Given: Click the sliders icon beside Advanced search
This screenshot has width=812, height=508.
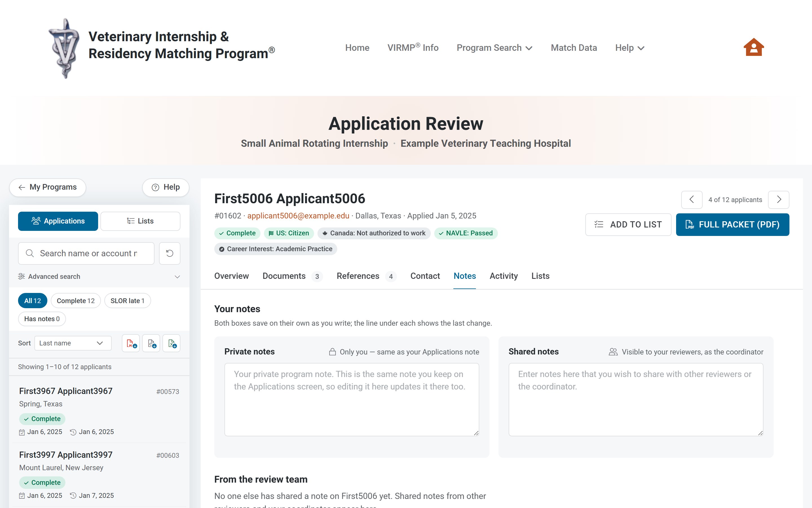Looking at the screenshot, I should (x=21, y=277).
